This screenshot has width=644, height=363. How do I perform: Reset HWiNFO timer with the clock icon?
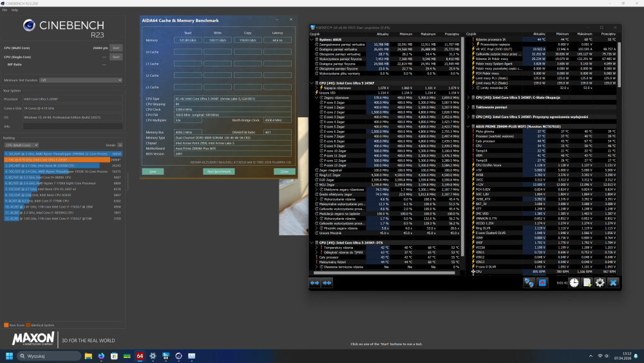click(x=574, y=282)
